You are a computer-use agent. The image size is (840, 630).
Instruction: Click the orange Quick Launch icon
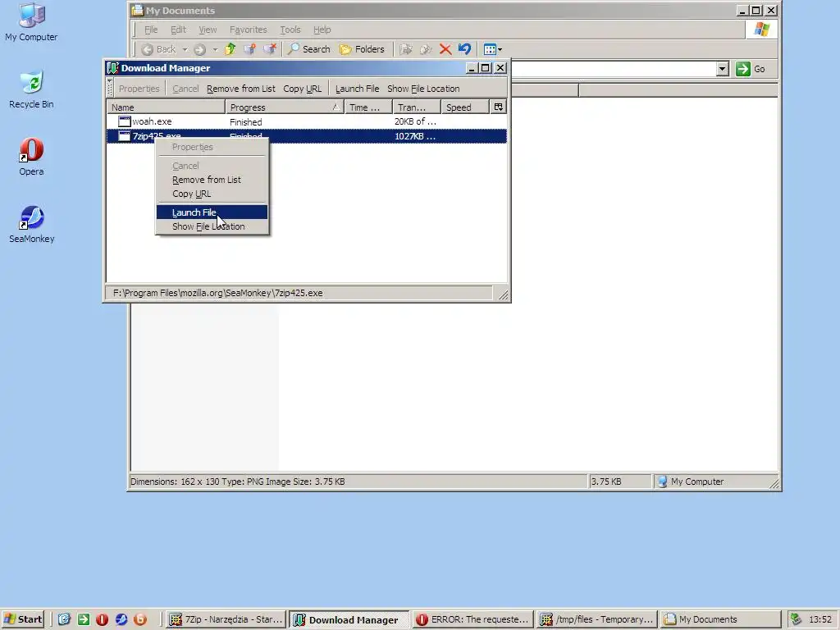coord(140,620)
